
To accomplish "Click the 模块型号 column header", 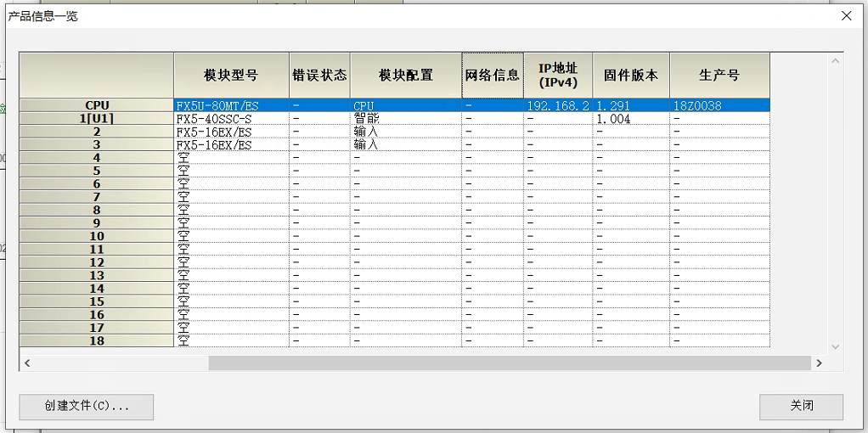I will click(x=231, y=76).
